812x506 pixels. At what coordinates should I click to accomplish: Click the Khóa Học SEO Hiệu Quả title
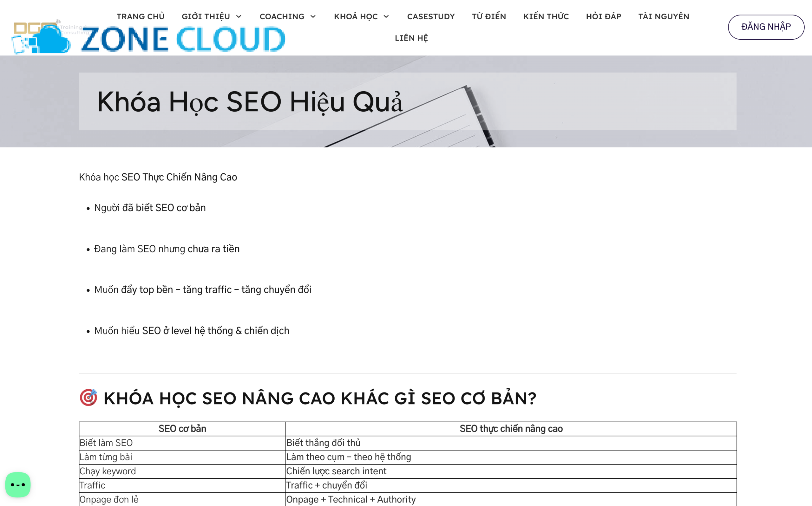pos(249,102)
